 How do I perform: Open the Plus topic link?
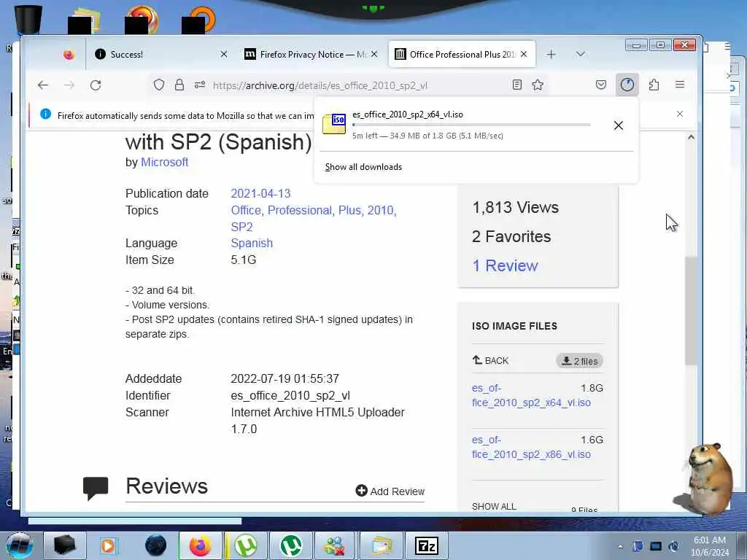click(349, 211)
